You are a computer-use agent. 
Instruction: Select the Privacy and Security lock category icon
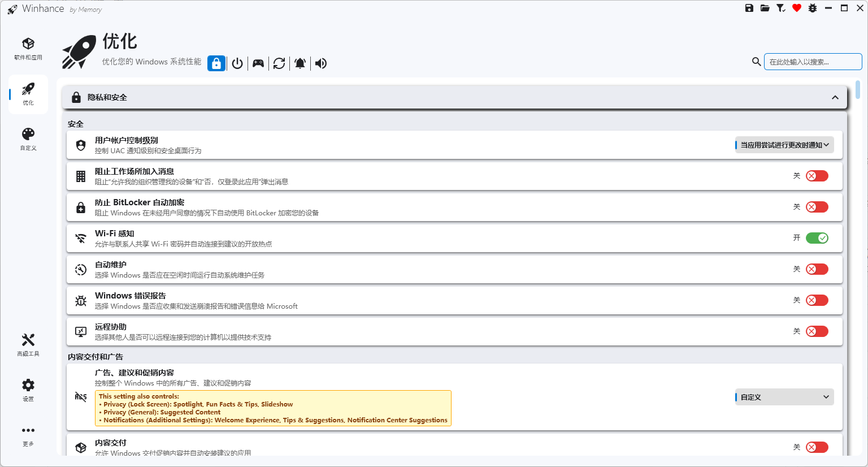[216, 63]
